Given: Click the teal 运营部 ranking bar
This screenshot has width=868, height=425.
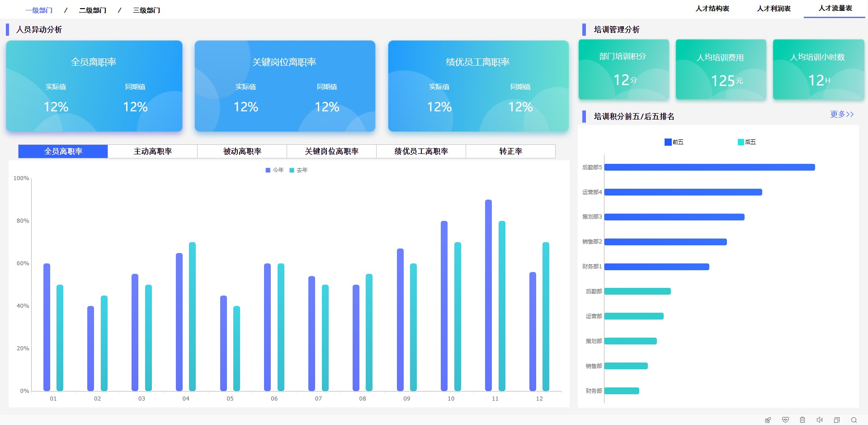Looking at the screenshot, I should [634, 316].
